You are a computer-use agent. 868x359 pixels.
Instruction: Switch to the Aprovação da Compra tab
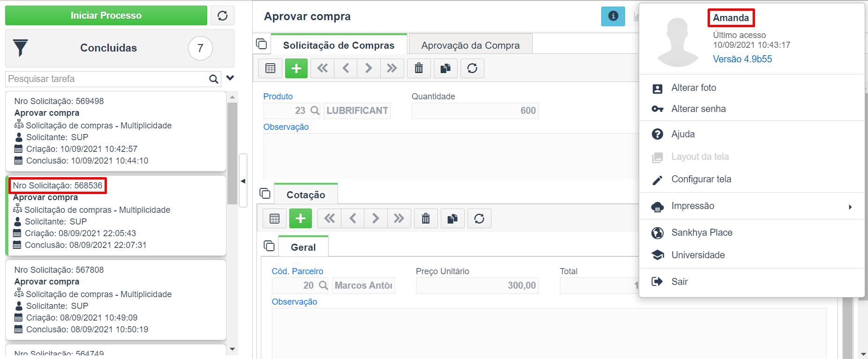click(470, 45)
